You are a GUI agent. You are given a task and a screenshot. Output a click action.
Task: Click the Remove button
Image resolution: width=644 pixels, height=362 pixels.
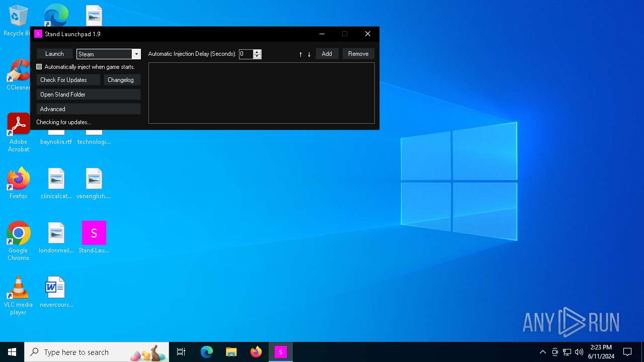click(x=358, y=54)
